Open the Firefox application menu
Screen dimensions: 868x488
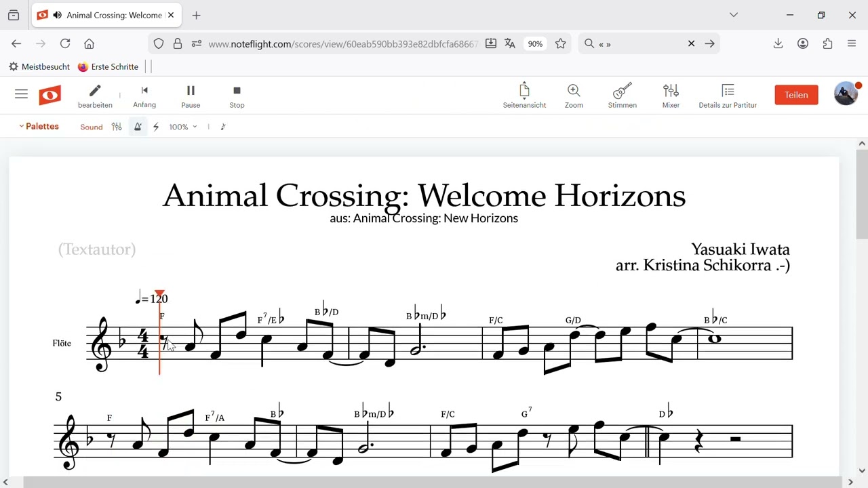852,43
